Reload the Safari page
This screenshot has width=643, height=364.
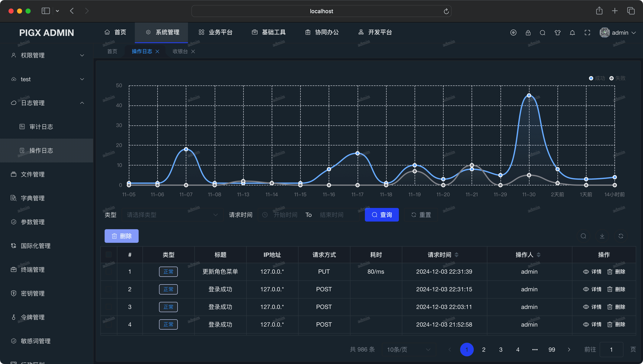click(446, 11)
